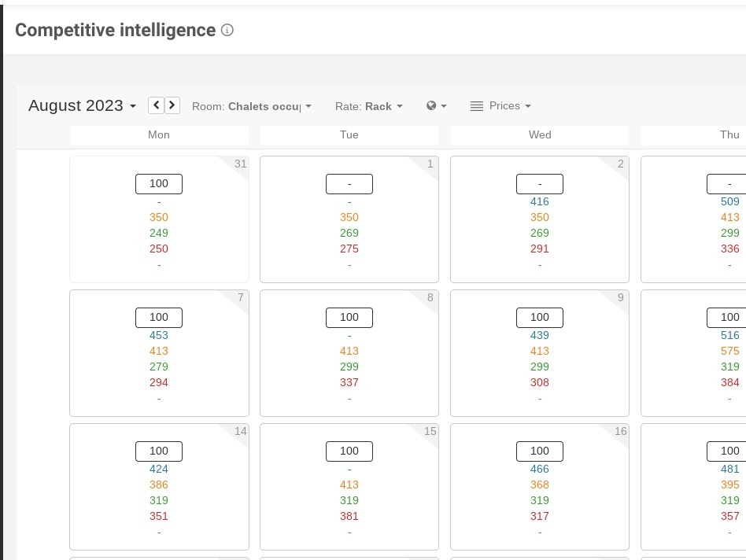The width and height of the screenshot is (746, 560).
Task: Click the Prices list icon
Action: 477,106
